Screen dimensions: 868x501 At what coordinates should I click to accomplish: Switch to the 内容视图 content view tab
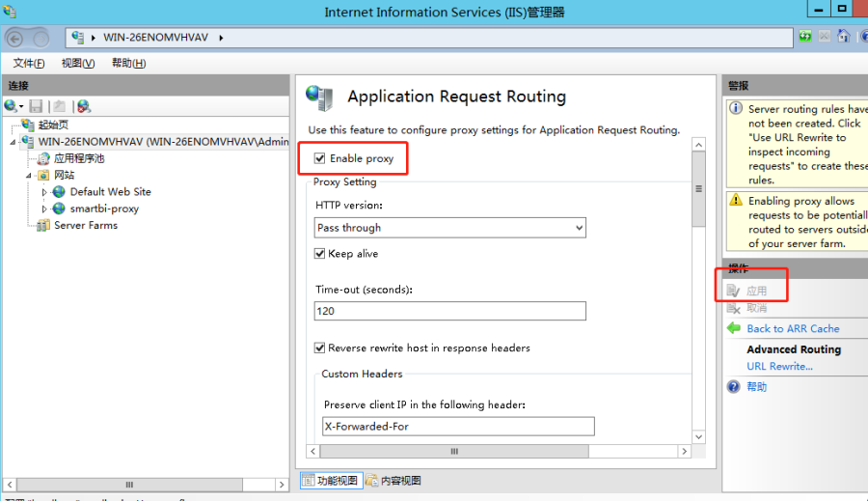tap(393, 481)
